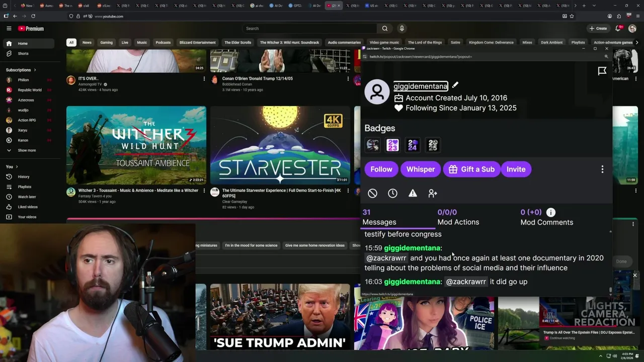Click the voice search microphone icon
644x362 pixels.
(x=401, y=29)
